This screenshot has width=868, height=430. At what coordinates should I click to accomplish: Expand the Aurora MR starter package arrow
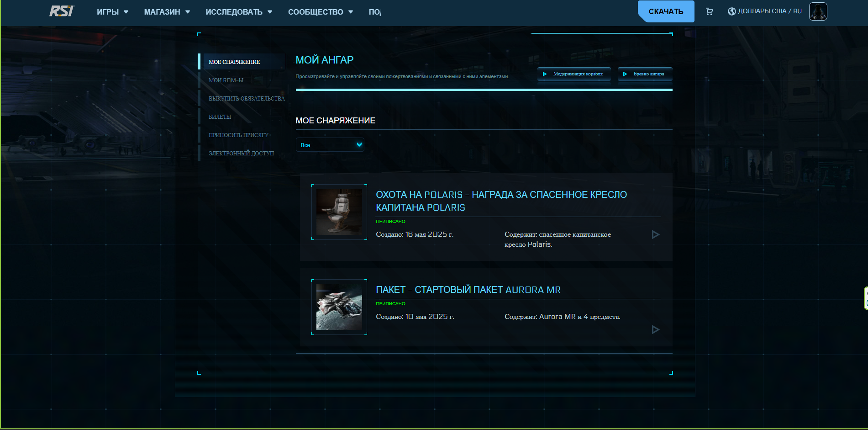[655, 329]
